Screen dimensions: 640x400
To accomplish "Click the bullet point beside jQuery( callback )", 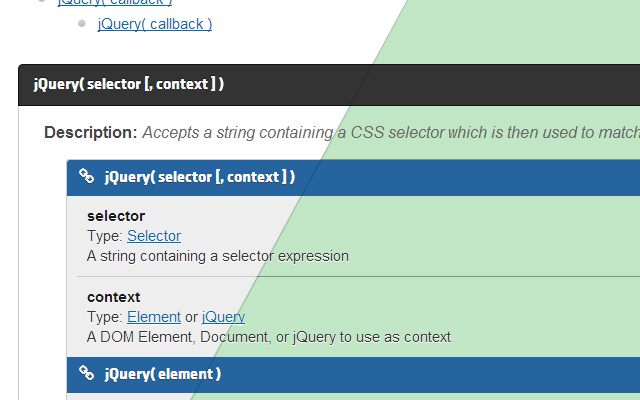I will 82,22.
